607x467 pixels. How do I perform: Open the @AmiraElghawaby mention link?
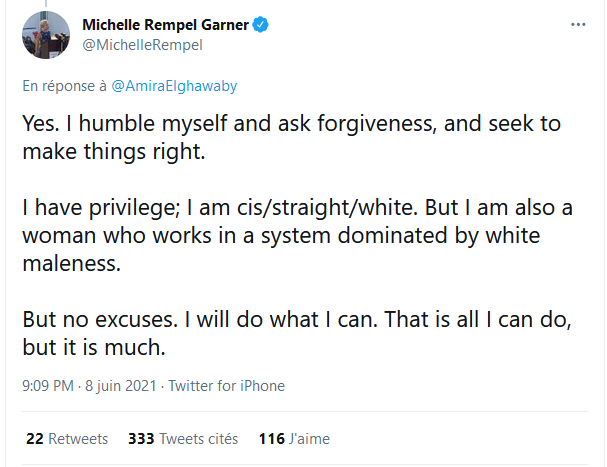(174, 86)
